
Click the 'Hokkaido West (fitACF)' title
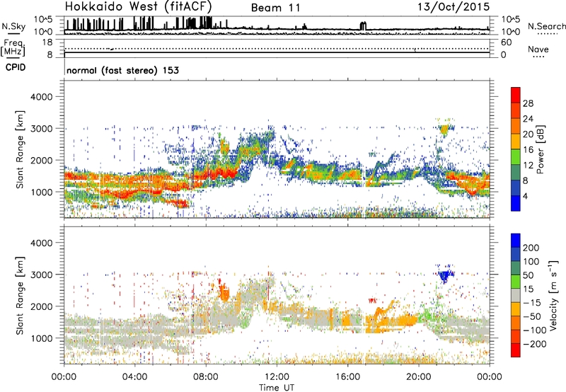(x=138, y=6)
